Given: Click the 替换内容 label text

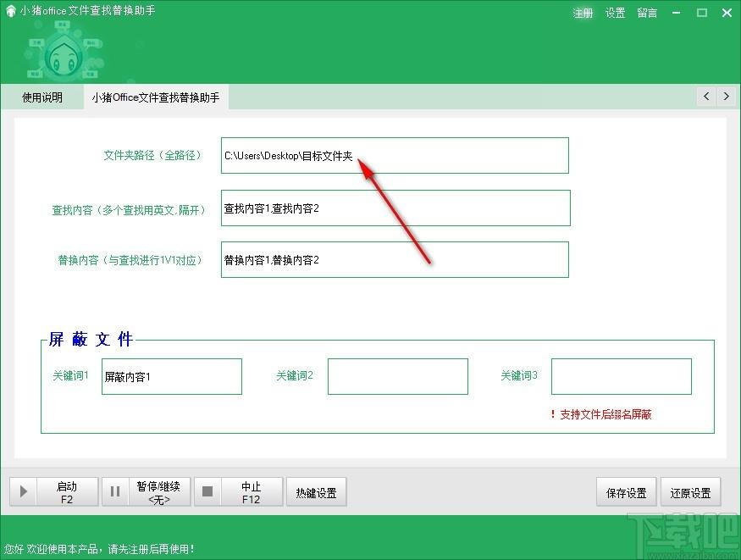Looking at the screenshot, I should click(130, 260).
